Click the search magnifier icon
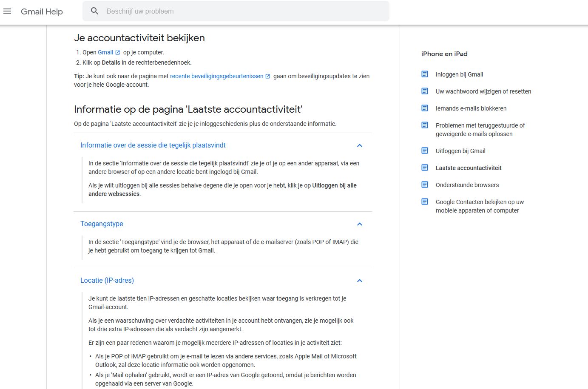 point(95,11)
